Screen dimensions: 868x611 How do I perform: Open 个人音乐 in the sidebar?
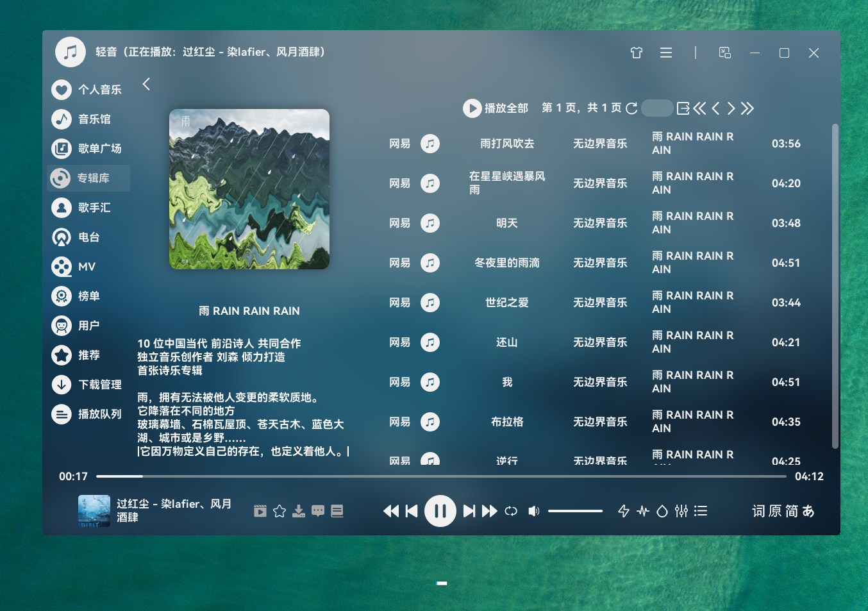(87, 90)
